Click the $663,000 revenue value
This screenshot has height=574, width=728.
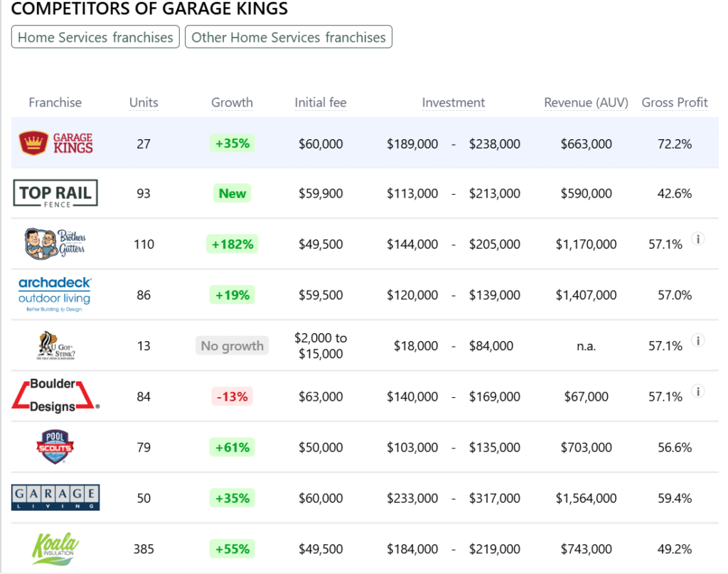[x=586, y=143]
